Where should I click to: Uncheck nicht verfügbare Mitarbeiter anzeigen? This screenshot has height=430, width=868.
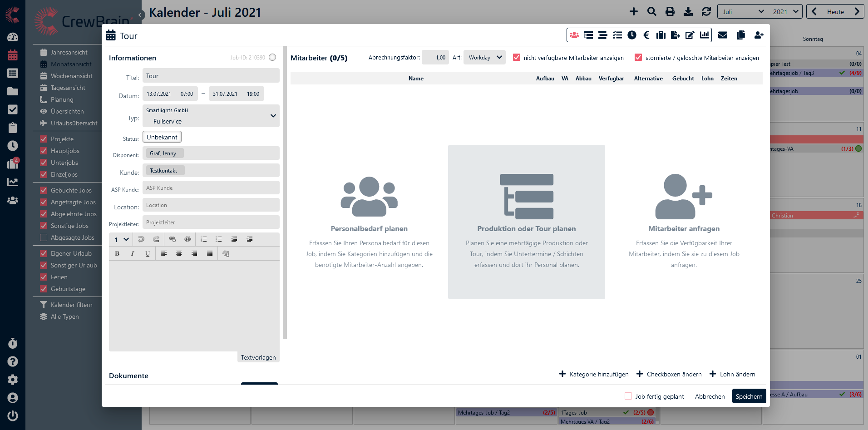(x=517, y=58)
